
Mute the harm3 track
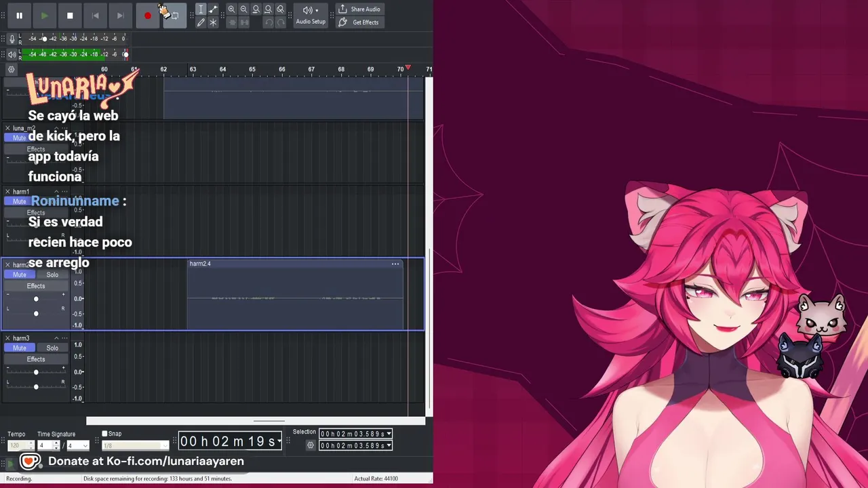(x=20, y=348)
